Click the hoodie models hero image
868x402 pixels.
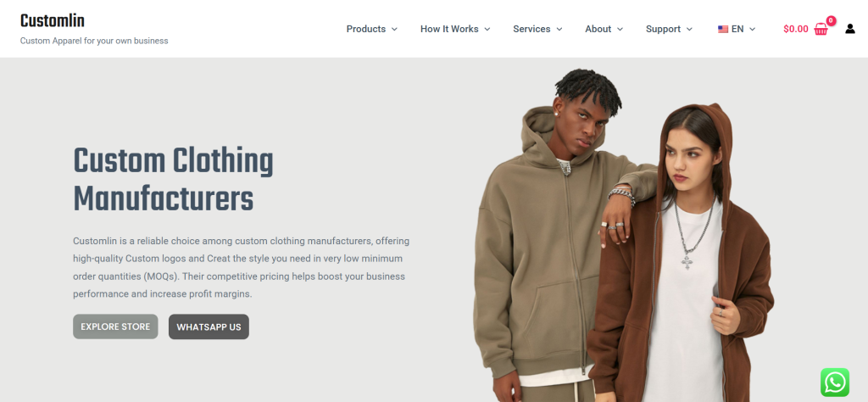624,235
